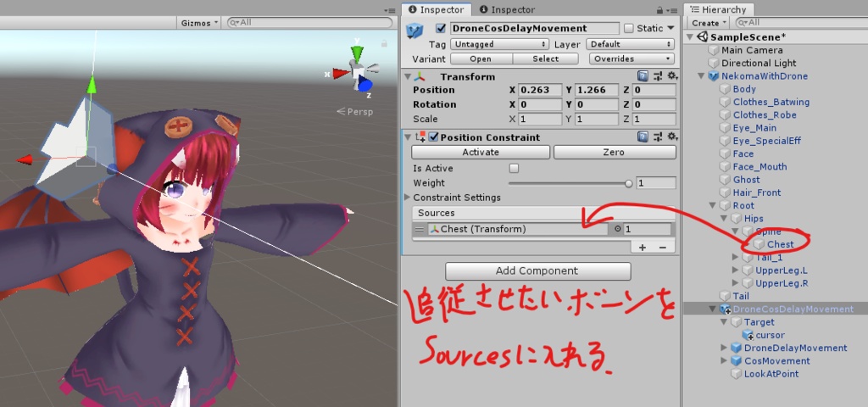Viewport: 868px width, 407px height.
Task: Add a new constraint source with plus
Action: (x=643, y=247)
